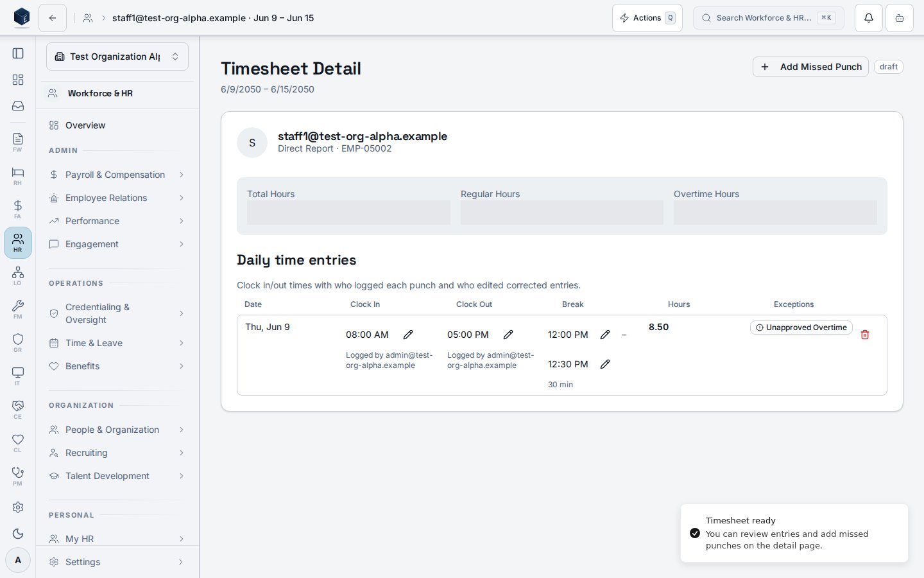Viewport: 924px width, 578px height.
Task: Open the CE handshake module icon
Action: [x=18, y=410]
